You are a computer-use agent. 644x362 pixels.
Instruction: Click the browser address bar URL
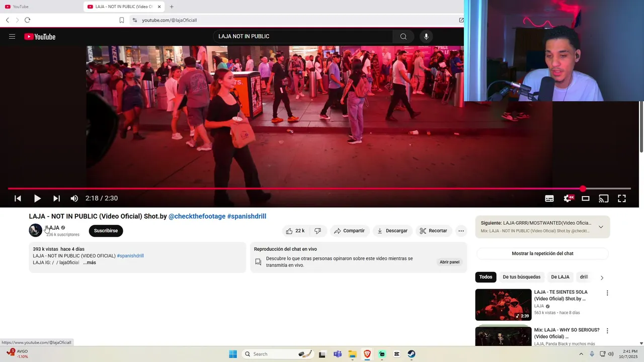[170, 20]
